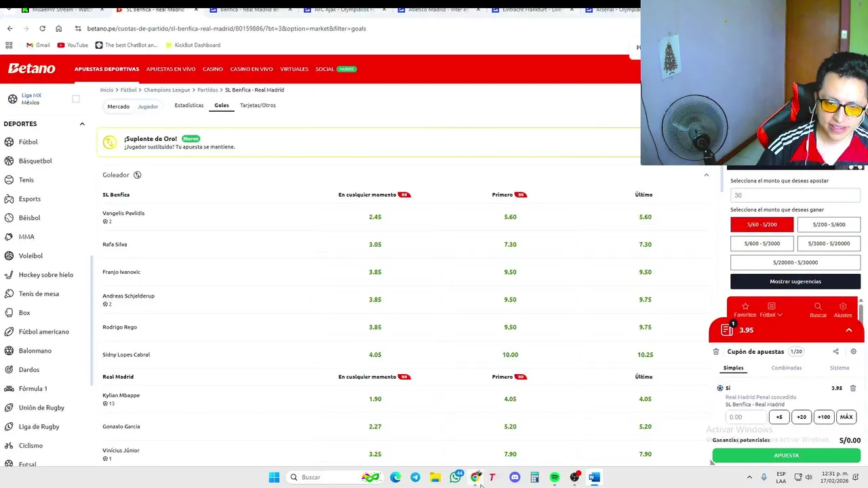Open VIRTUALES in the top menu

[x=294, y=69]
